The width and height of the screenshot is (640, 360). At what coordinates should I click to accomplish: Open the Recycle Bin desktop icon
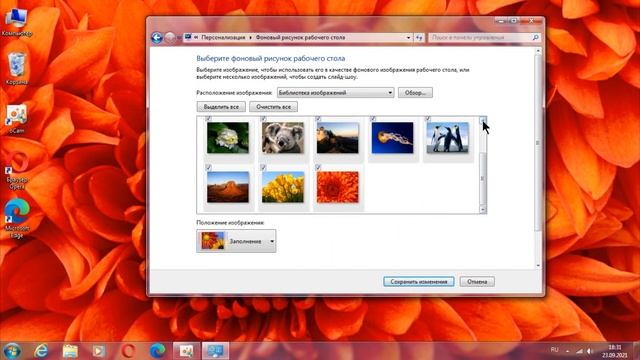tap(16, 69)
